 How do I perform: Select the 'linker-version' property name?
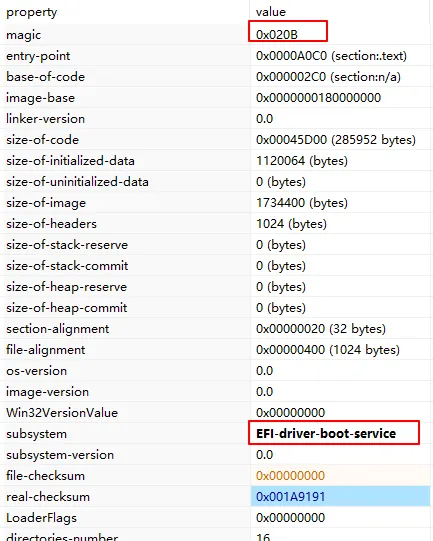coord(45,119)
